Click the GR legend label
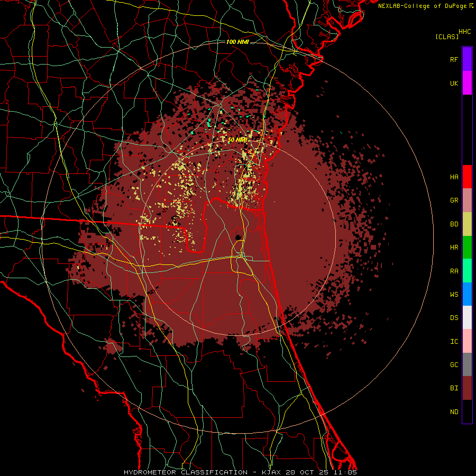This screenshot has width=476, height=476. pyautogui.click(x=454, y=200)
